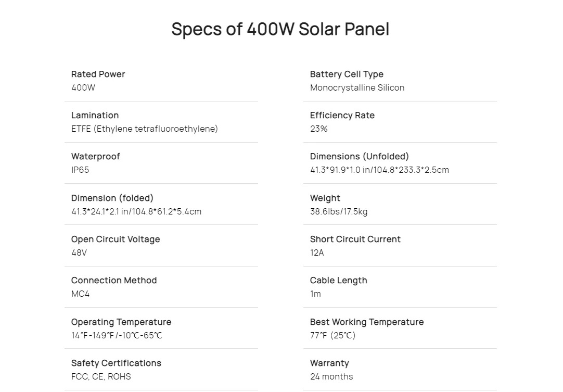This screenshot has height=392, width=563.
Task: Select the Waterproof IP65 value
Action: point(80,170)
